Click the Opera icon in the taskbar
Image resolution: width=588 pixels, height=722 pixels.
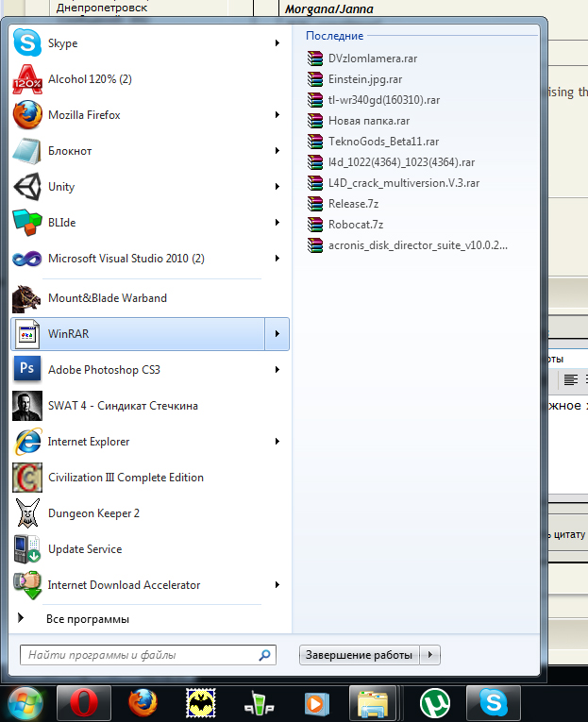click(84, 703)
